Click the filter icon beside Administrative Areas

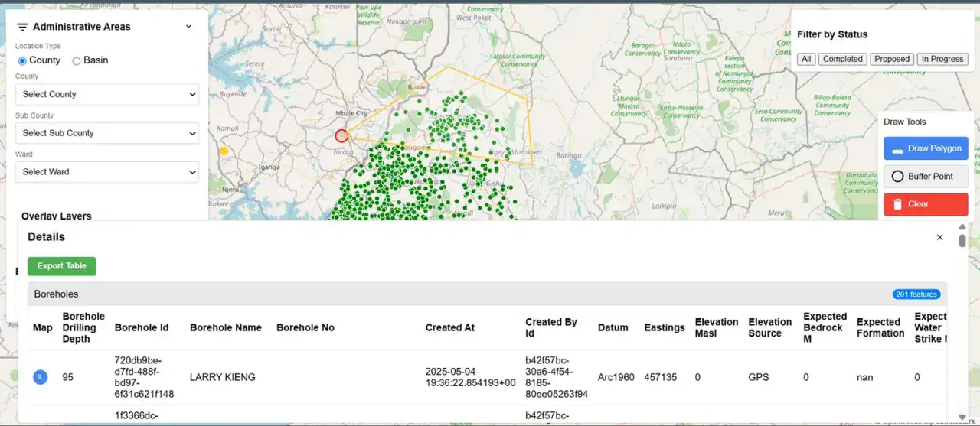point(23,27)
